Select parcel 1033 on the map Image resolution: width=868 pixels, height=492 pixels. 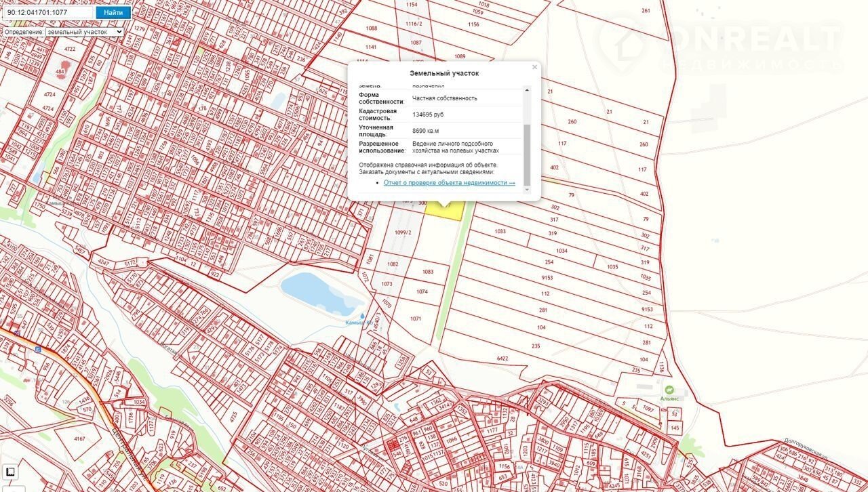(x=500, y=232)
